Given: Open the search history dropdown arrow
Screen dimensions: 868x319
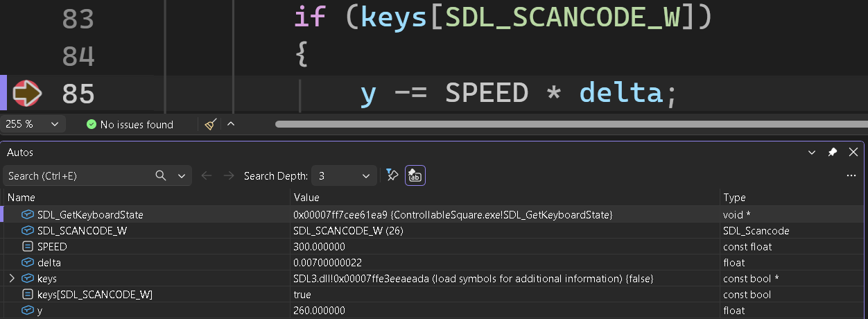Looking at the screenshot, I should [182, 176].
